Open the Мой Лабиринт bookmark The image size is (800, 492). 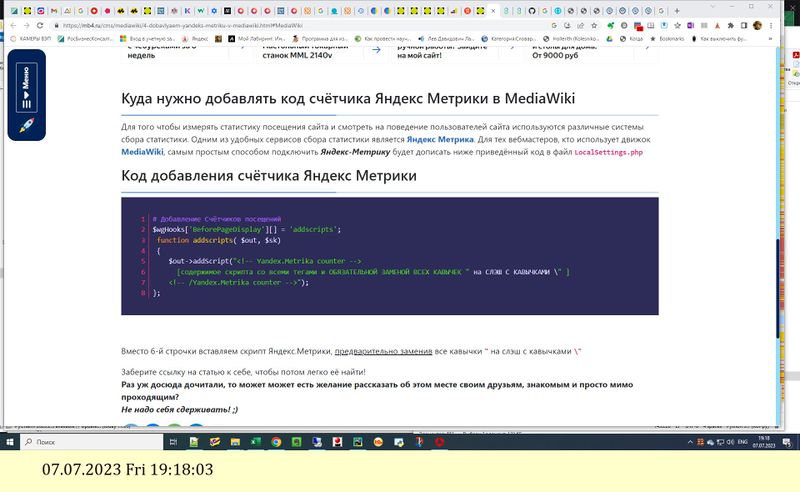[x=257, y=38]
